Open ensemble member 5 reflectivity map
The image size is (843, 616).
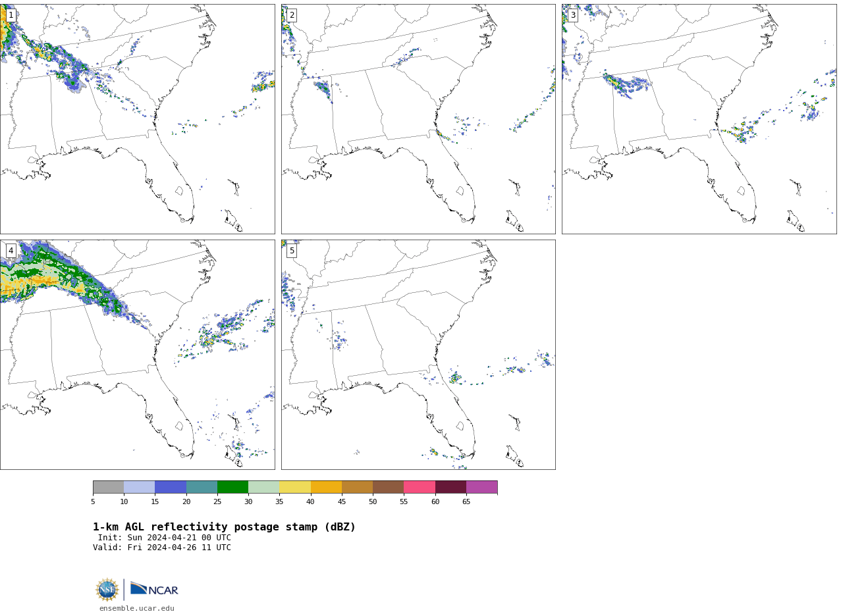tap(418, 355)
